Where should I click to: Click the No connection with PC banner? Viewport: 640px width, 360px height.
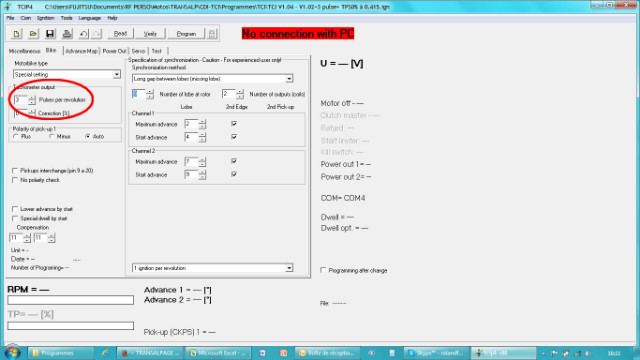[x=298, y=33]
